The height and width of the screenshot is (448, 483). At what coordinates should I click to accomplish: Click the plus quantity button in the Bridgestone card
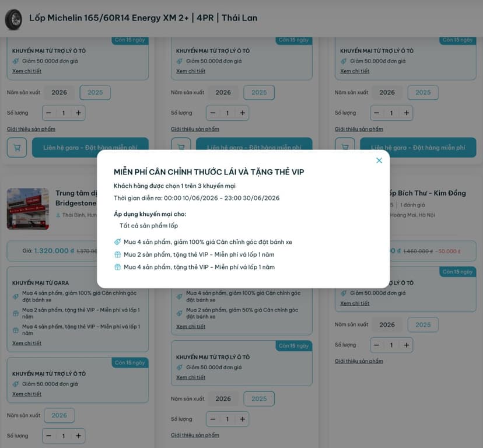coord(78,436)
